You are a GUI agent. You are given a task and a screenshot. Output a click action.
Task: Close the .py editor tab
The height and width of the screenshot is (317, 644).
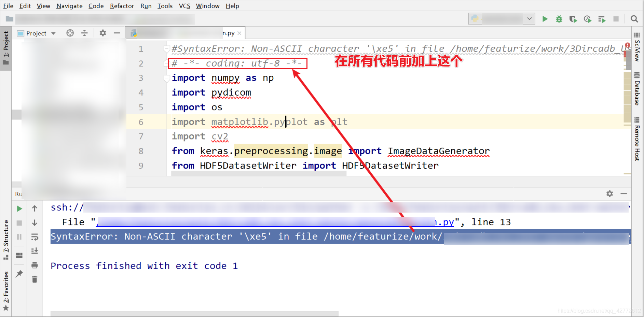tap(239, 33)
